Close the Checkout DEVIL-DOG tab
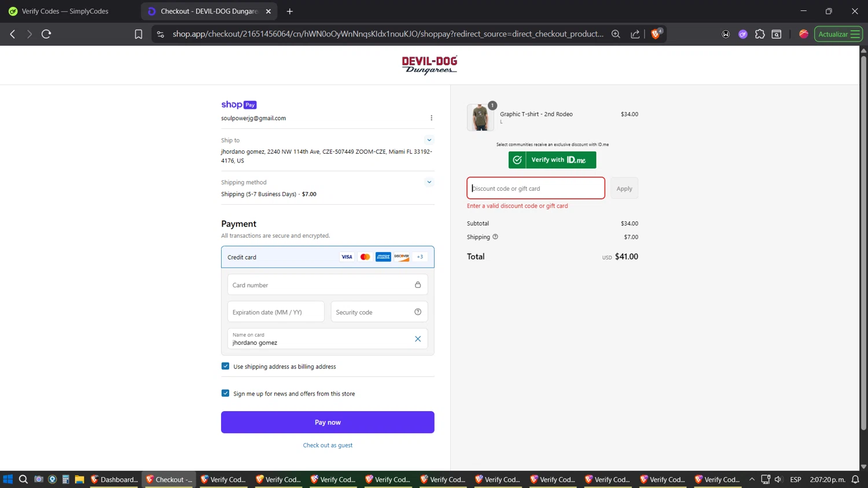 269,11
